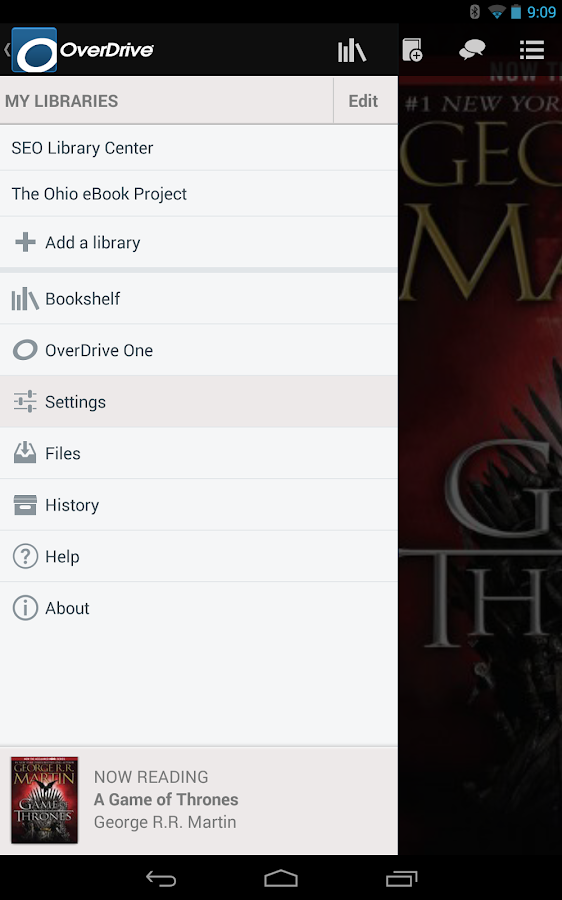
Task: Open the Bookshelf menu item
Action: coord(199,298)
